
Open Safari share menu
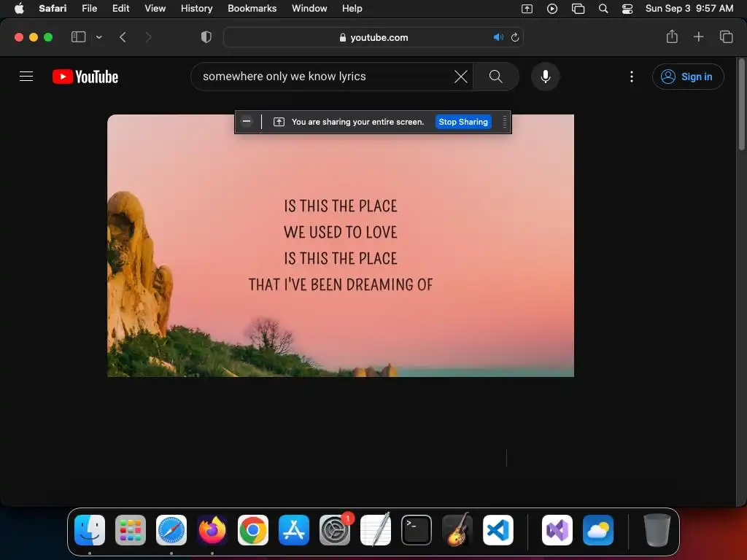point(672,36)
